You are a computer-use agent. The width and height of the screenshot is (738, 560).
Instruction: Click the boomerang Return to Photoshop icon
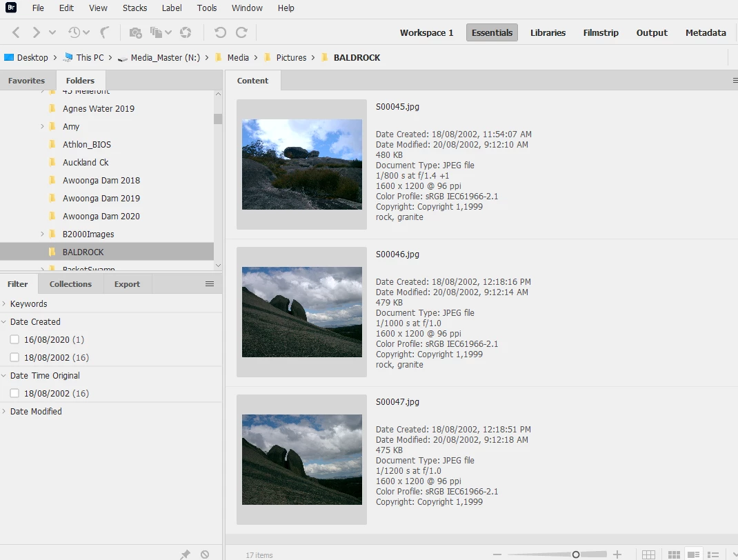tap(104, 32)
